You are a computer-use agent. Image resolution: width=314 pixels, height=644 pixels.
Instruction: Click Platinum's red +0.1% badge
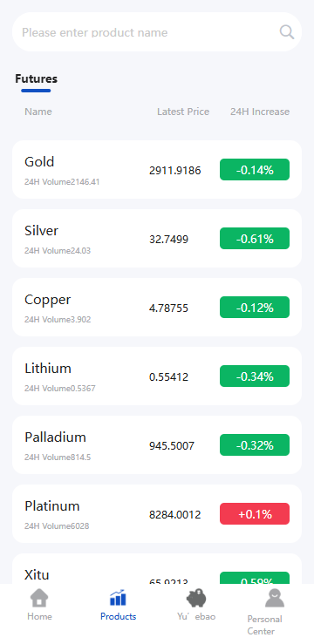coord(255,514)
